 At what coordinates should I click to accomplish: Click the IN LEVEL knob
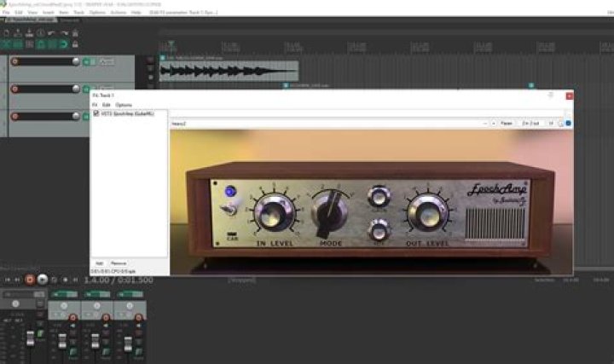click(274, 213)
